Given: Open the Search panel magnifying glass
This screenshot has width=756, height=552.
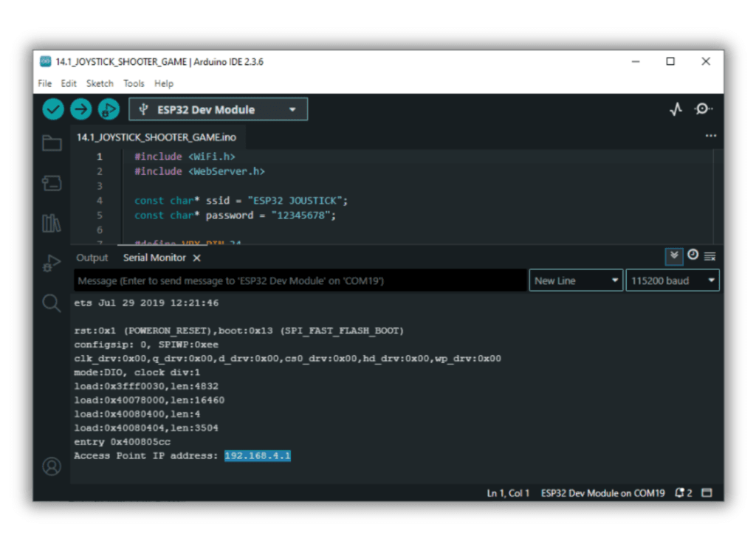Looking at the screenshot, I should 52,304.
